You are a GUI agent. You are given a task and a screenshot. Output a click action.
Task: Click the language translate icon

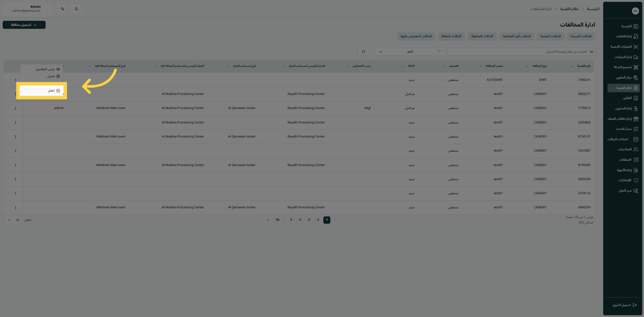(x=63, y=9)
